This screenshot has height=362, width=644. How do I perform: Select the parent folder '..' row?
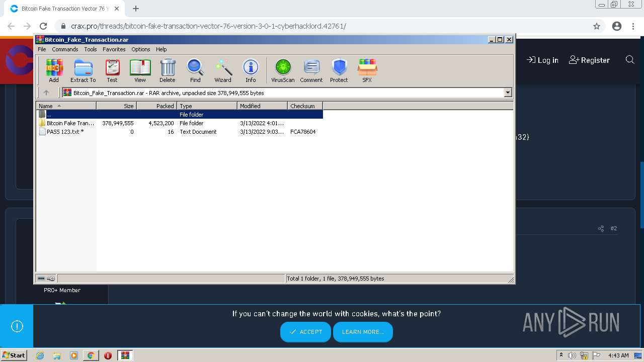point(180,115)
